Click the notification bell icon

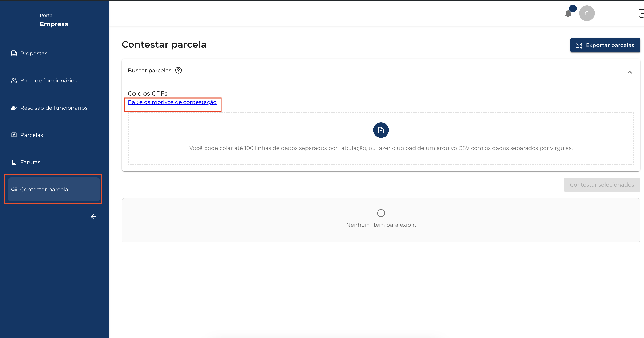tap(568, 13)
